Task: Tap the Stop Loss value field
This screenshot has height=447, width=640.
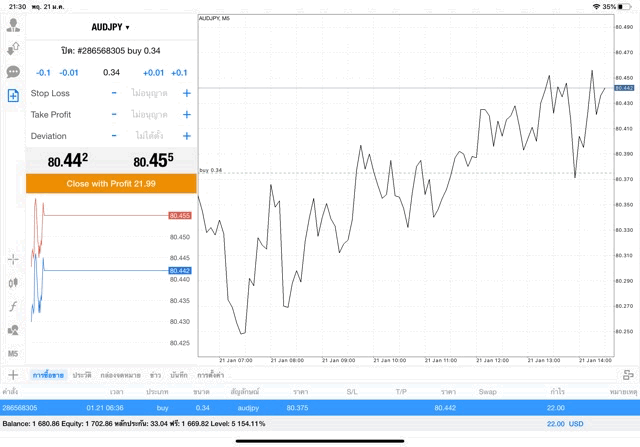Action: pyautogui.click(x=149, y=93)
